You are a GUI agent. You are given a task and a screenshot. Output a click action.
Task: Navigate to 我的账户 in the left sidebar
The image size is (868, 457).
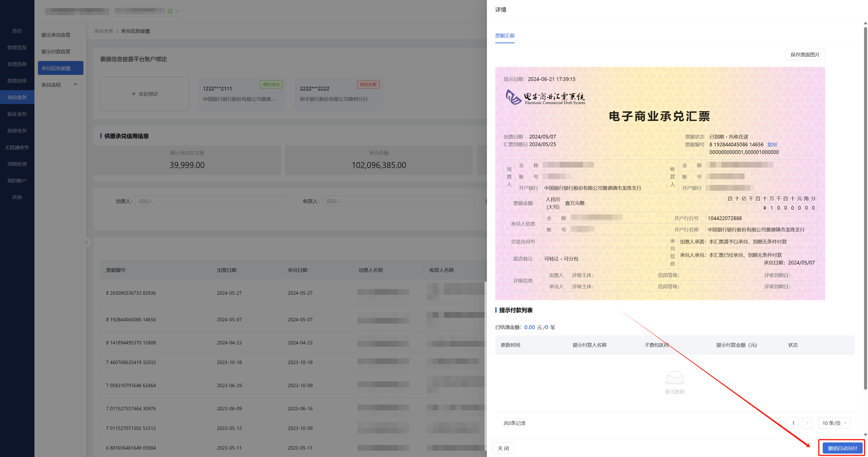click(x=17, y=180)
